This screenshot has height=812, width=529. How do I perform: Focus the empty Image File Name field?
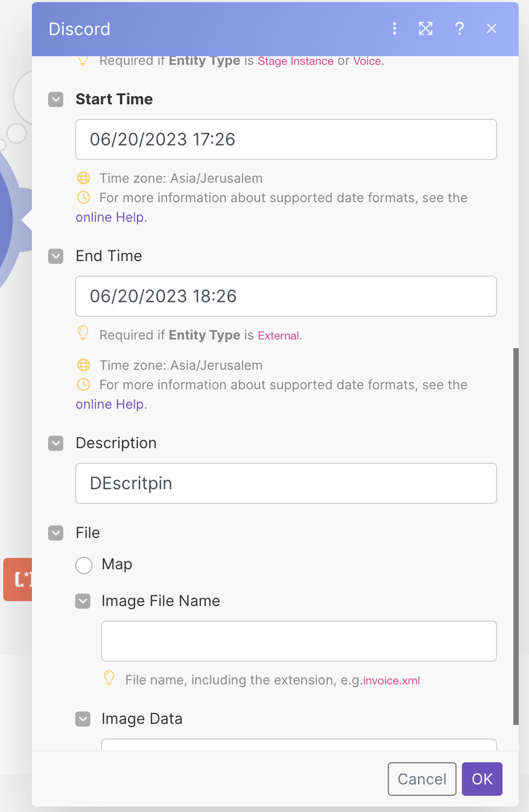pyautogui.click(x=299, y=641)
